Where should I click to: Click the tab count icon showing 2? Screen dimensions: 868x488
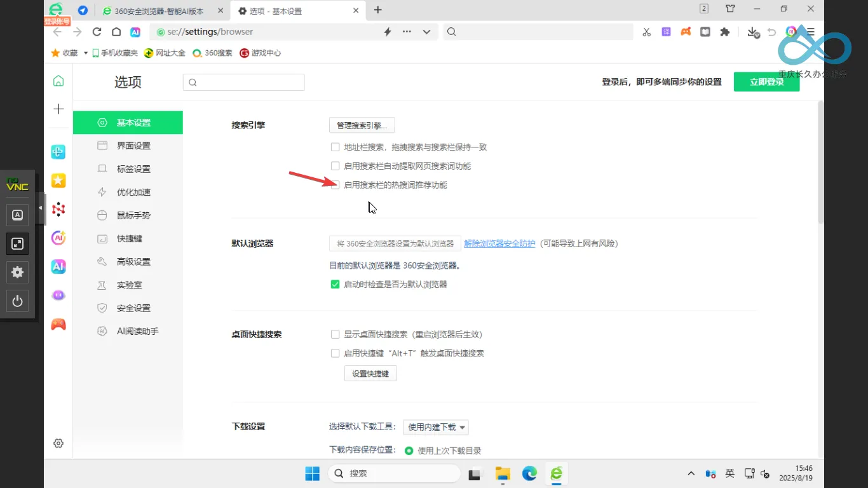point(704,9)
